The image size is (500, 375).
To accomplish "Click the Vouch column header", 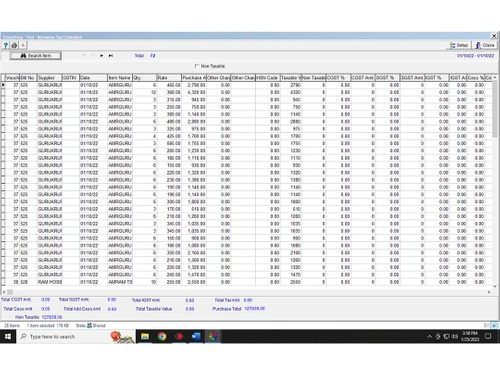I will pyautogui.click(x=13, y=78).
